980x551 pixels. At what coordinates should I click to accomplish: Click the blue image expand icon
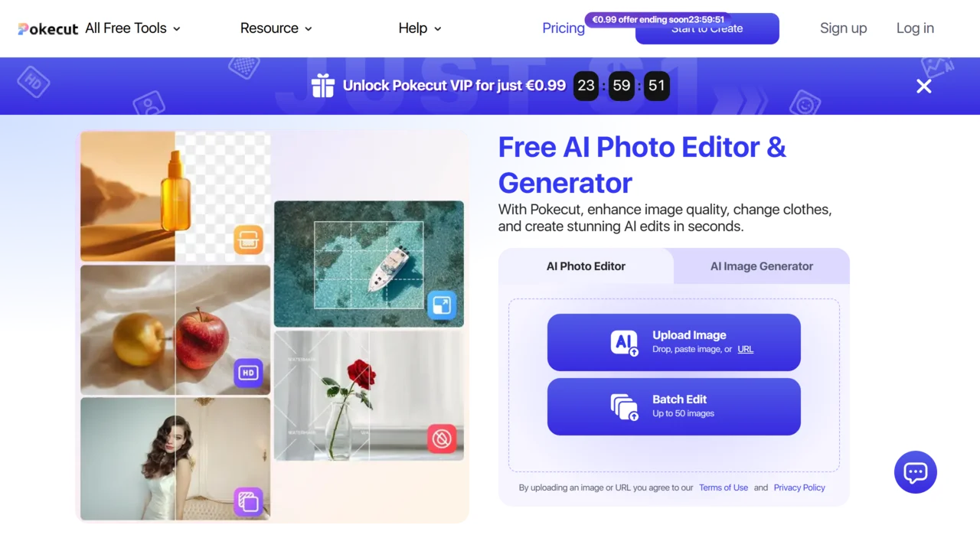pos(442,305)
